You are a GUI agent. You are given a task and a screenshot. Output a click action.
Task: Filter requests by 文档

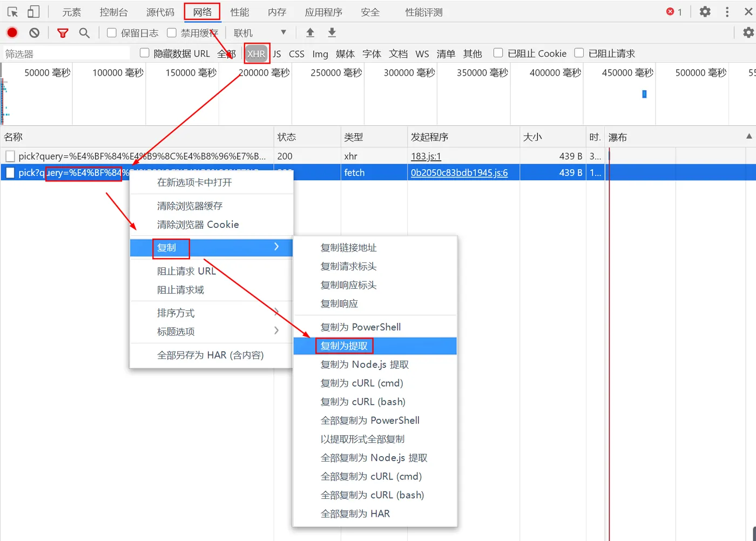pos(399,53)
